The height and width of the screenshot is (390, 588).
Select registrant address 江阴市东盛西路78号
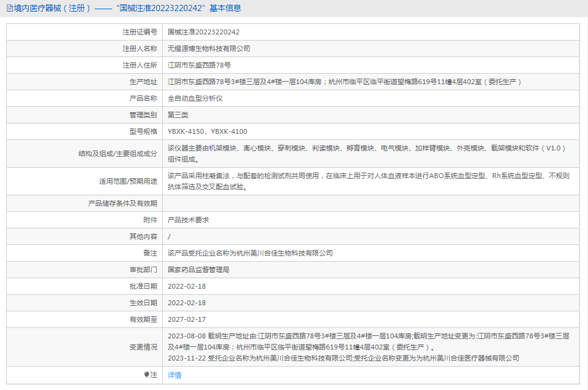coord(199,65)
